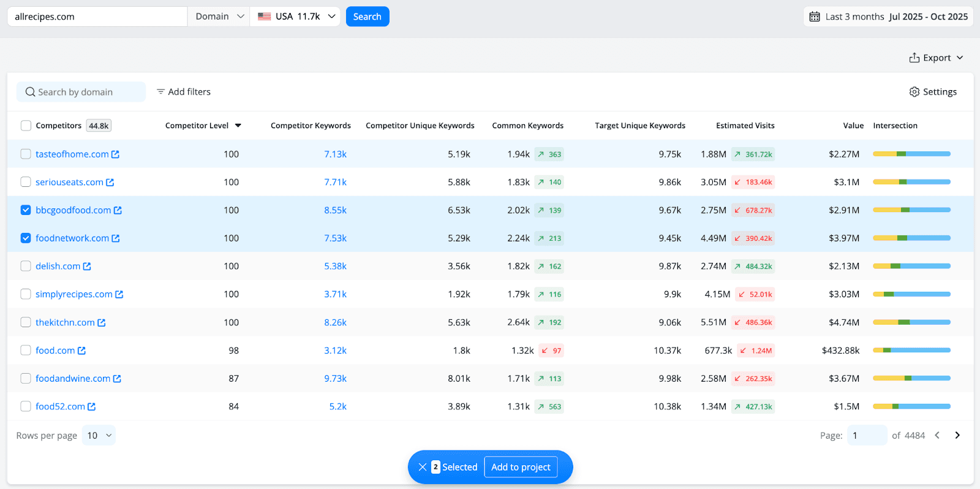980x489 pixels.
Task: Check the seriouseats.com row checkbox
Action: (26, 183)
